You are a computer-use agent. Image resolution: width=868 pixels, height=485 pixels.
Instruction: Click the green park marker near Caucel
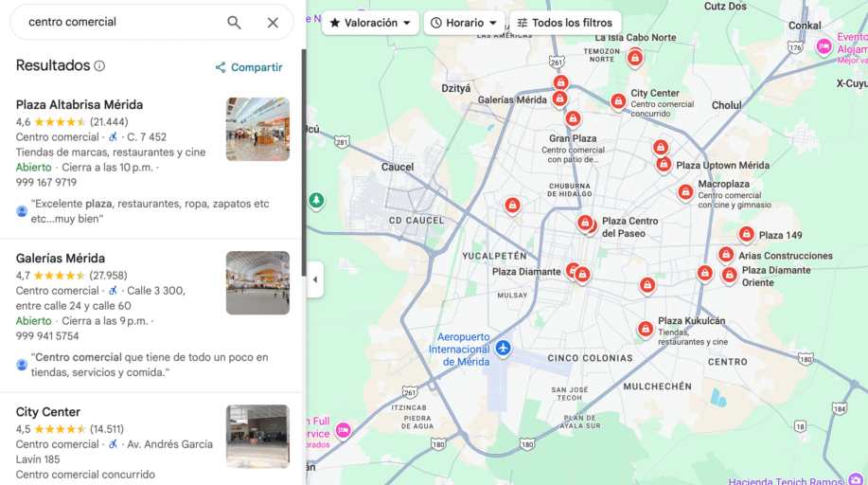coord(316,200)
